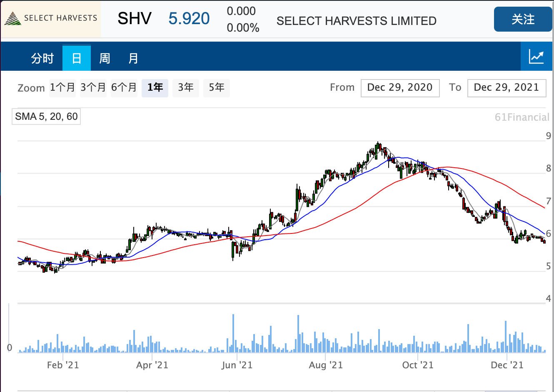
Task: Set zoom to 3年
Action: [186, 88]
